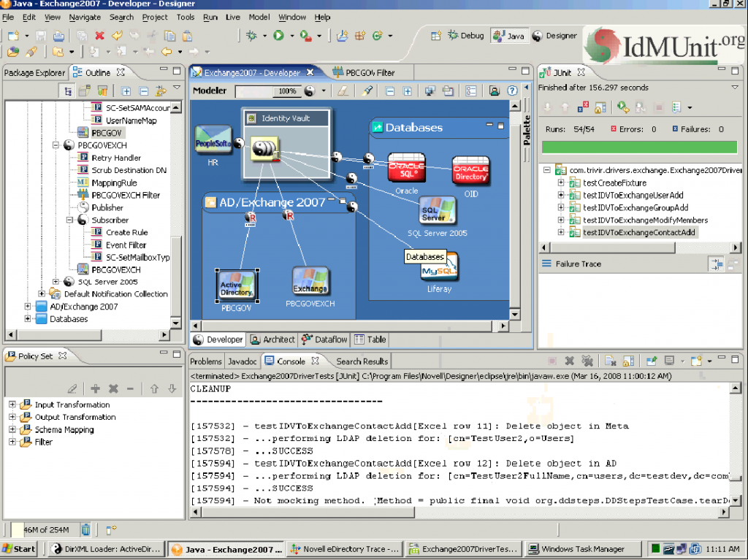The height and width of the screenshot is (560, 748).
Task: Click the 46M of 254M heap status
Action: [46, 529]
